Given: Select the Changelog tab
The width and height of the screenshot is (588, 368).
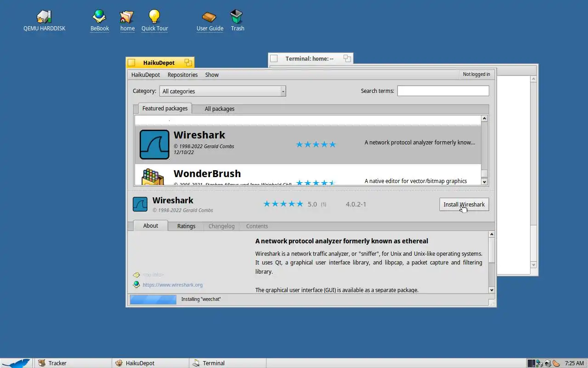Looking at the screenshot, I should click(x=221, y=226).
